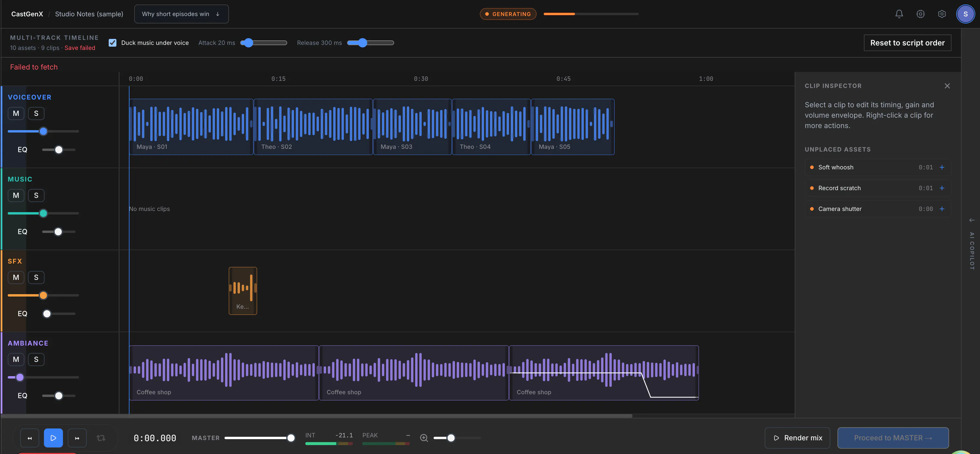
Task: Skip to start of timeline
Action: pyautogui.click(x=30, y=438)
